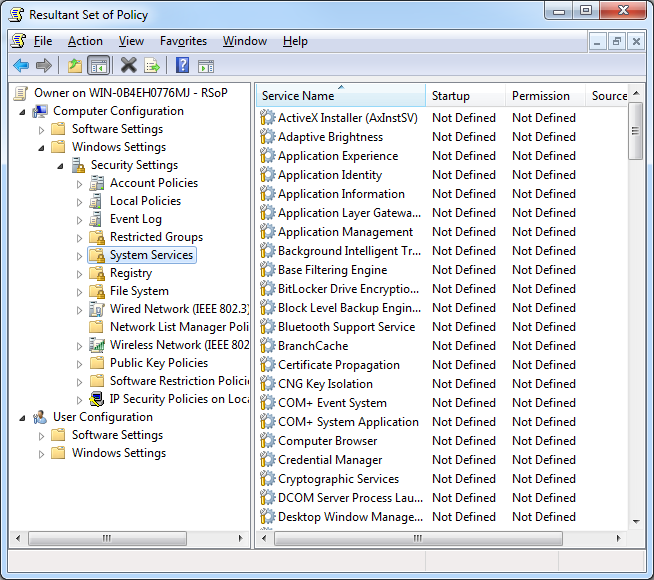Restore the inner MMC child window
Viewport: 654px width, 580px height.
(x=616, y=41)
